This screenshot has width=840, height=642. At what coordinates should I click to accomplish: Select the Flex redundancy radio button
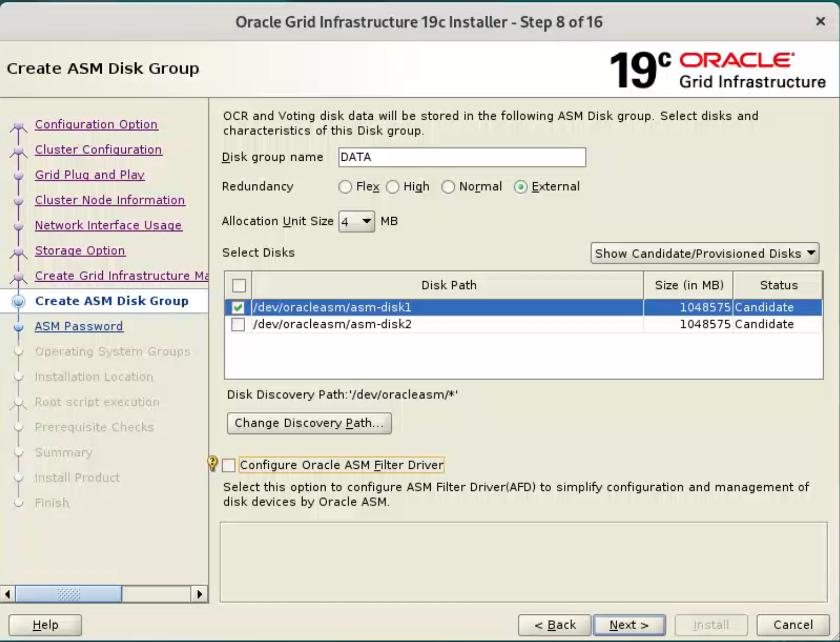345,187
